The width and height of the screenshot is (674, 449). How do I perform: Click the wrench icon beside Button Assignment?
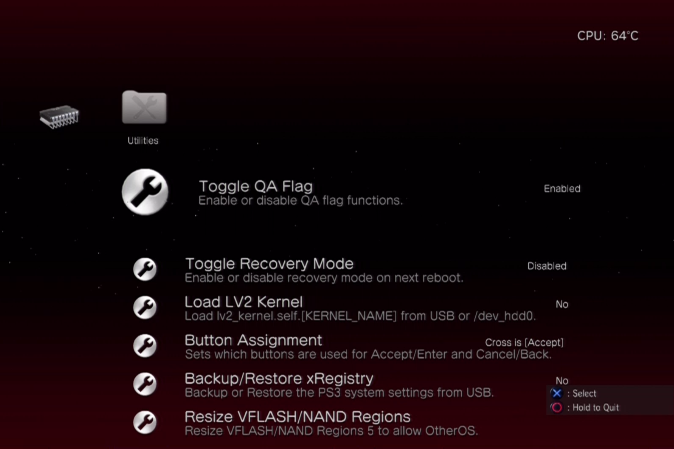point(145,346)
